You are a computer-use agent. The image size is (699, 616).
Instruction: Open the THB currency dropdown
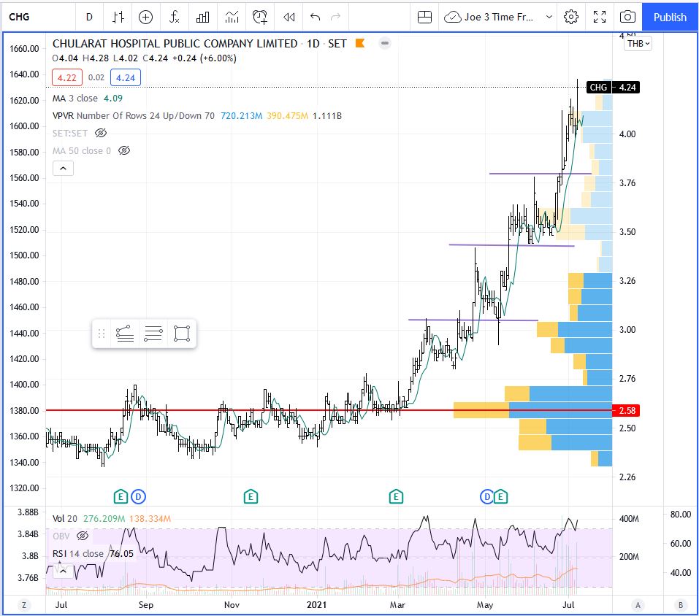(638, 44)
